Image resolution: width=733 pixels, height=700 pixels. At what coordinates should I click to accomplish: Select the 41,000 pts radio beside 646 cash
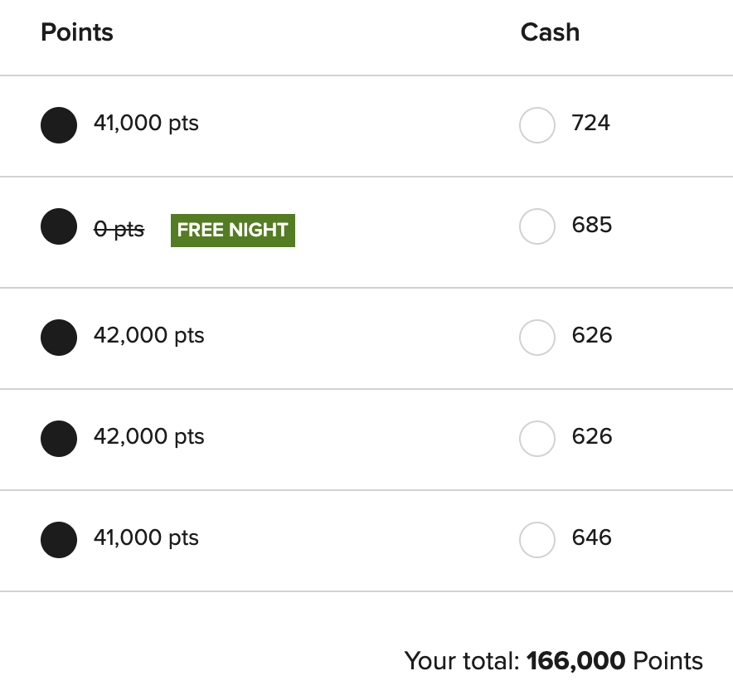[59, 540]
